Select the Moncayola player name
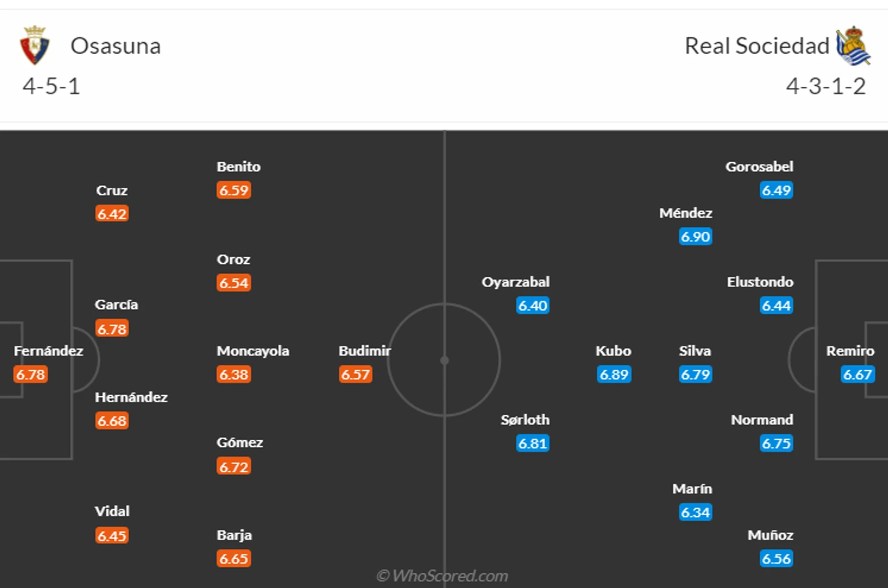 click(253, 351)
